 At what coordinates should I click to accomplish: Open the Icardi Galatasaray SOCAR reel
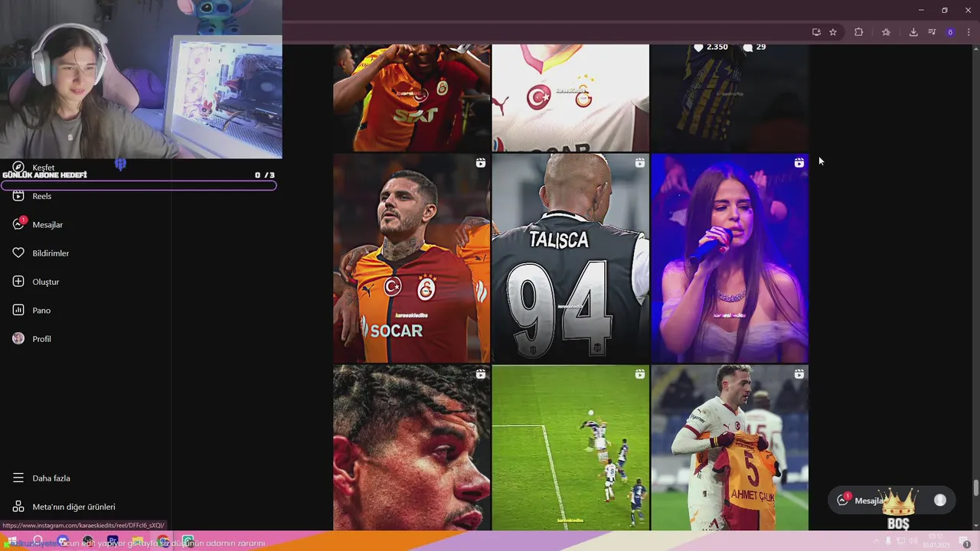pyautogui.click(x=412, y=258)
